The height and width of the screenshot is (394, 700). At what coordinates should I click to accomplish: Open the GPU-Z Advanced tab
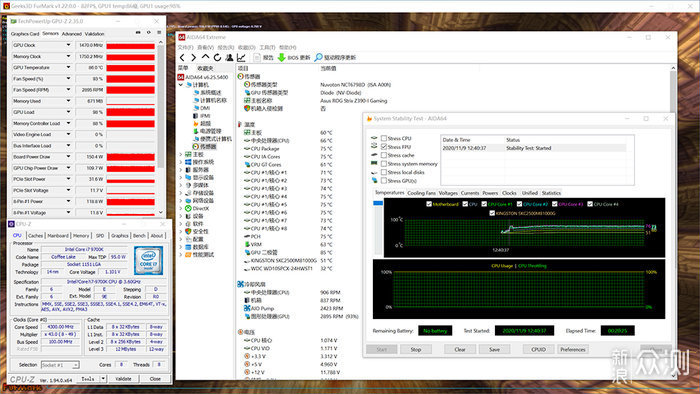point(71,34)
